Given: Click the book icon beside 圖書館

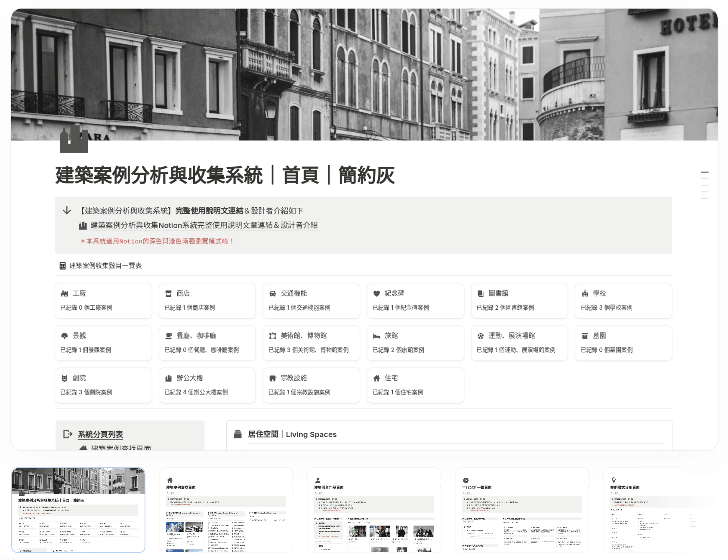Looking at the screenshot, I should point(481,294).
